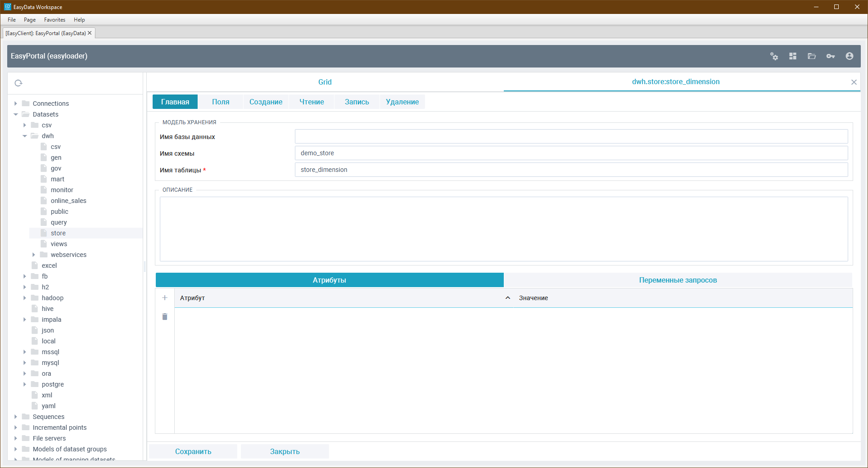Expand the Connections node
This screenshot has height=468, width=868.
(16, 103)
